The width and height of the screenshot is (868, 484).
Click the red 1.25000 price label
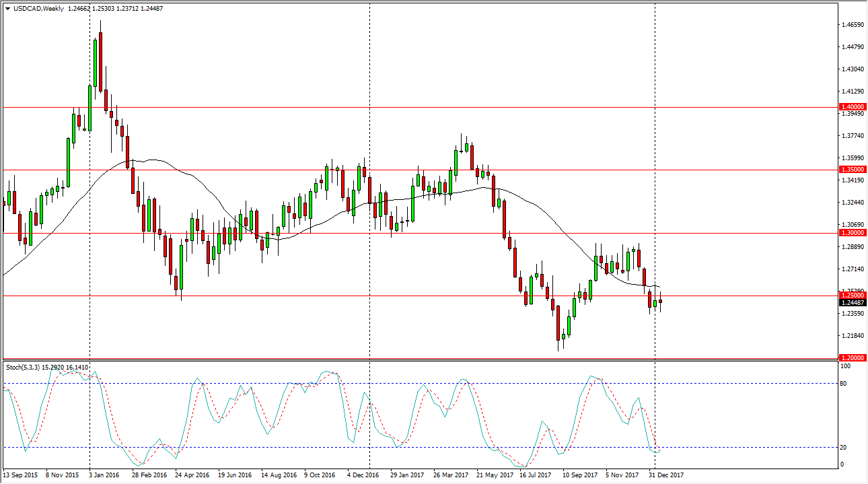point(852,295)
